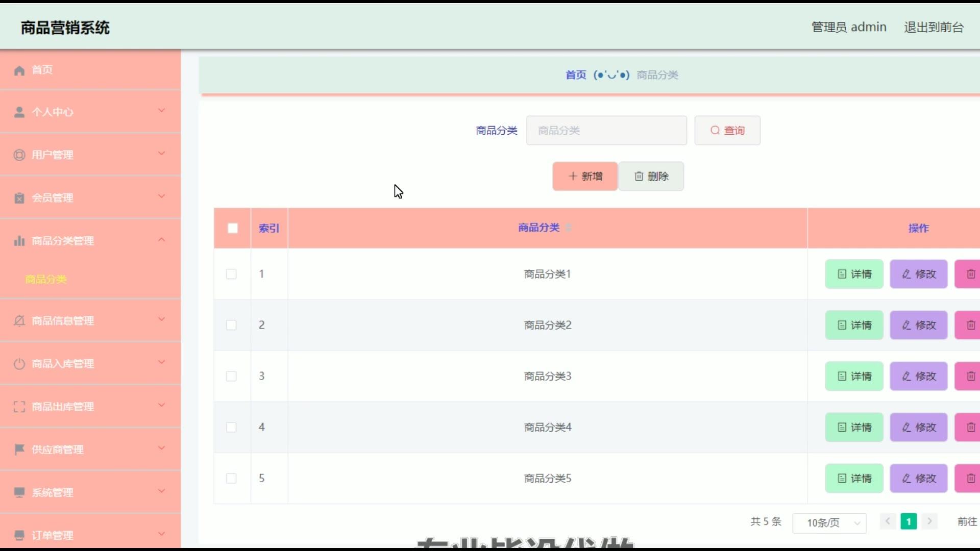Image resolution: width=980 pixels, height=551 pixels.
Task: Select the 商品分类 submenu item
Action: [46, 279]
